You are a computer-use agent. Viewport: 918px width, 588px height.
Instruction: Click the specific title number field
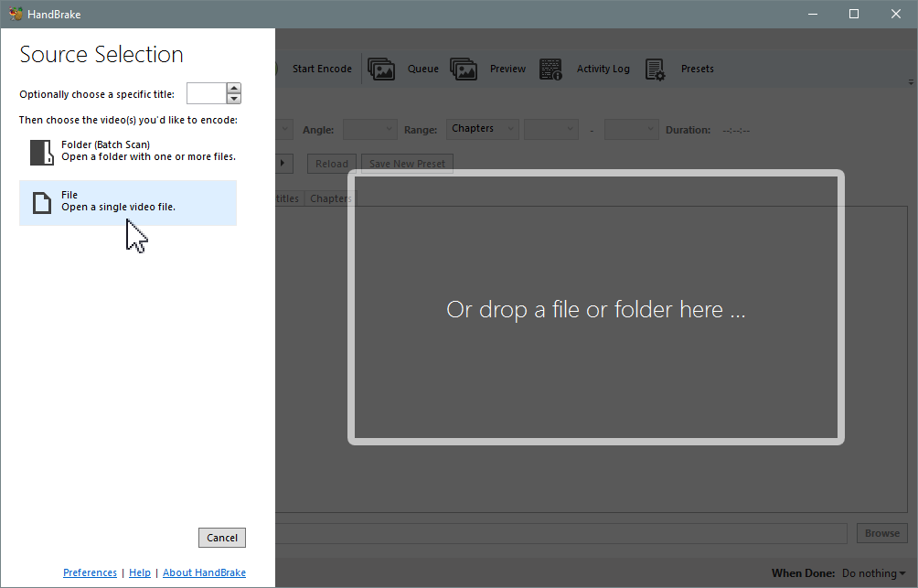click(x=207, y=93)
